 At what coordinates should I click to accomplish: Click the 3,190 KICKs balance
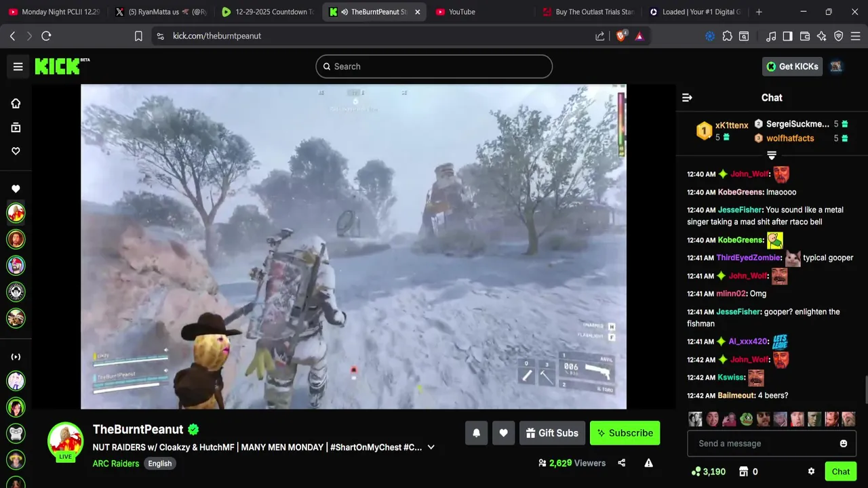pyautogui.click(x=708, y=472)
